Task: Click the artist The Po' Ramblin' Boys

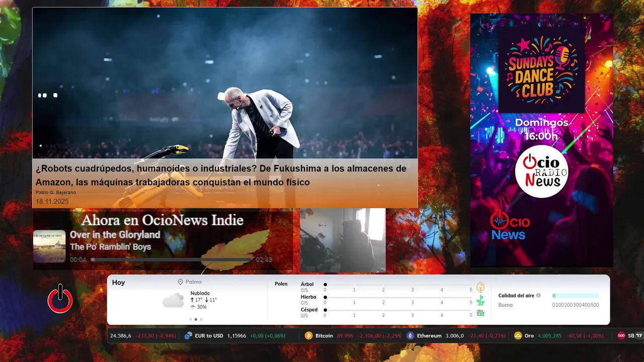Action: pos(110,247)
